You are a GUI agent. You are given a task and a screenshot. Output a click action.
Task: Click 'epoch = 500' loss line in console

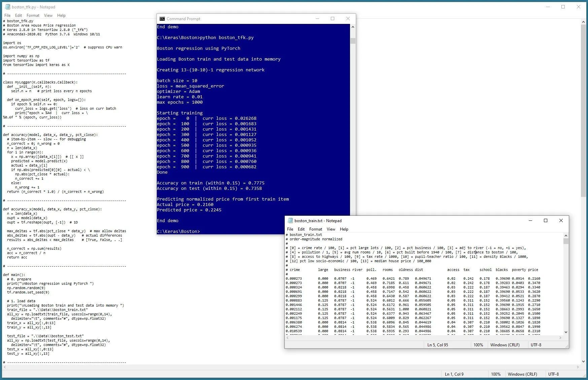pyautogui.click(x=207, y=145)
